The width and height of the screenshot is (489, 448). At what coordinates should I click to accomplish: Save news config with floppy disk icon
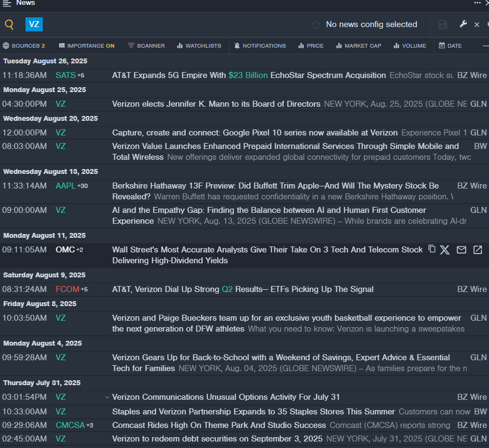(442, 24)
